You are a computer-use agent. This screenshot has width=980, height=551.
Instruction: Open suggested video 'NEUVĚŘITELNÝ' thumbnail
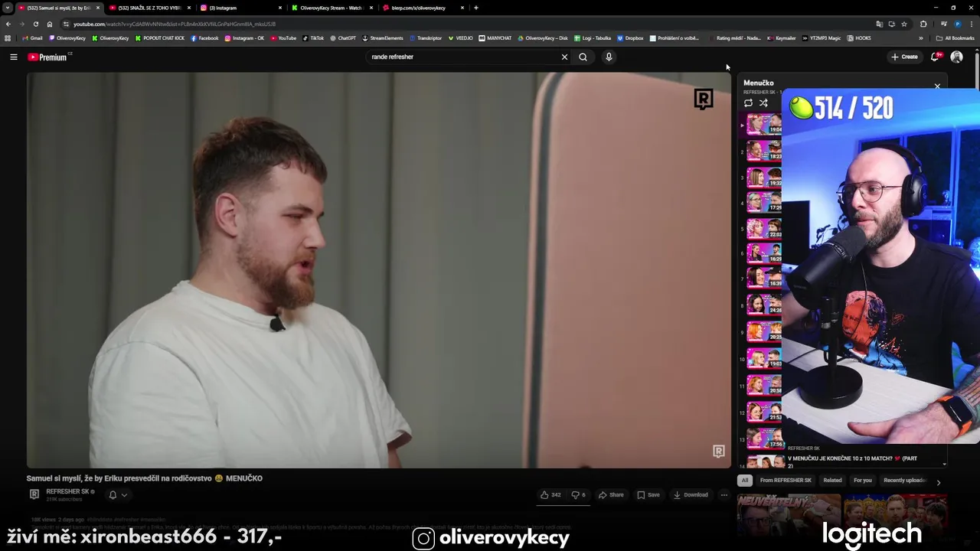pyautogui.click(x=789, y=517)
